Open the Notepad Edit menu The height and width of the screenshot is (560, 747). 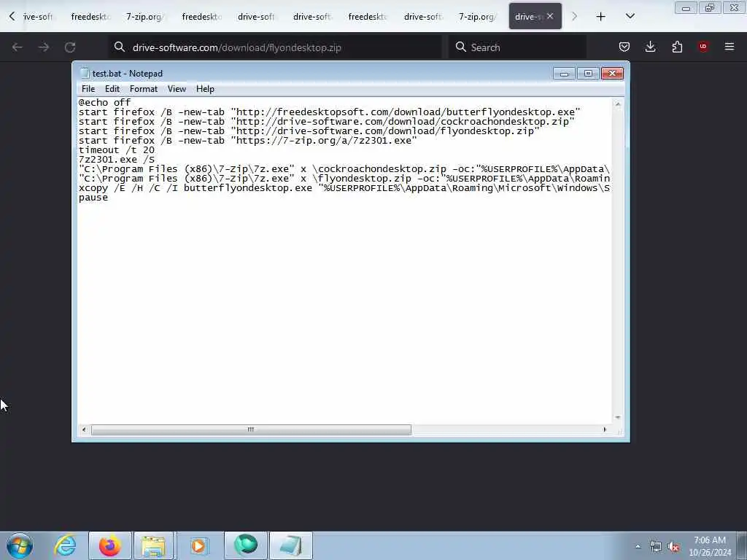pos(112,89)
